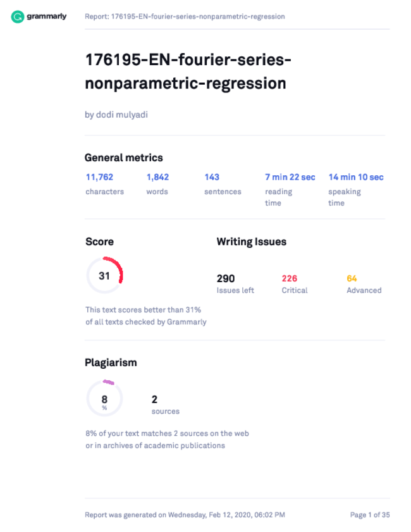
Task: Click the document title fourier-series-nonparametric-regression
Action: [188, 71]
